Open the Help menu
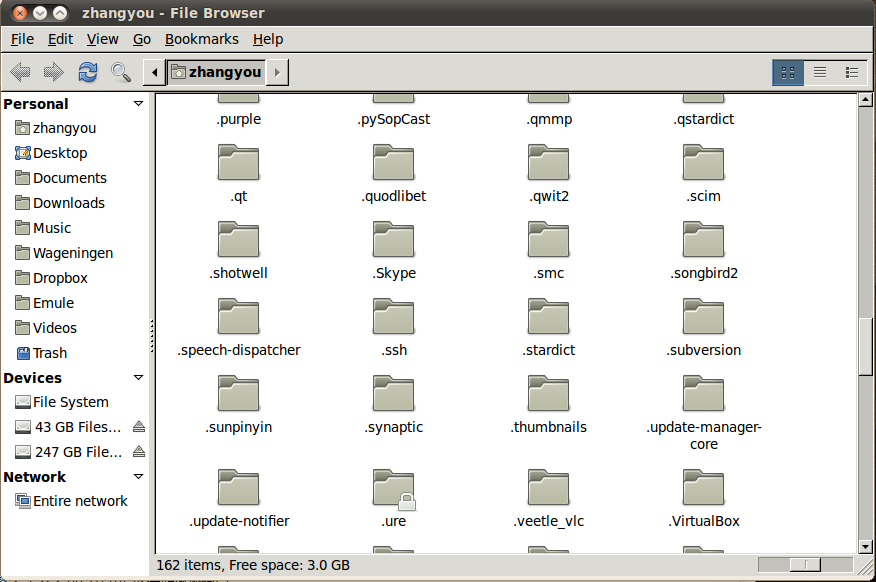This screenshot has height=582, width=876. pos(268,39)
